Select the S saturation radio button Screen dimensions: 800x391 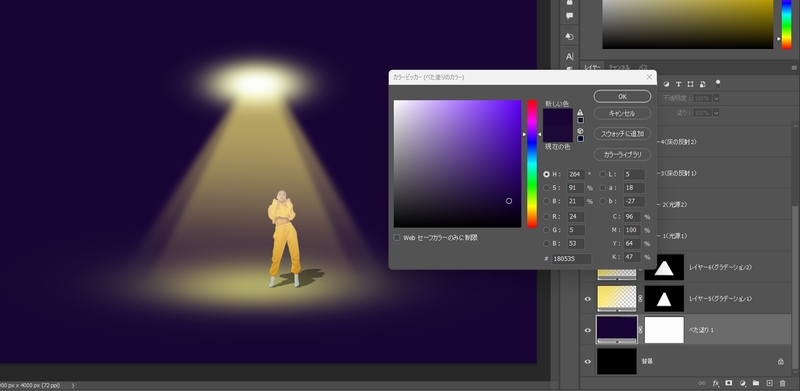point(546,188)
